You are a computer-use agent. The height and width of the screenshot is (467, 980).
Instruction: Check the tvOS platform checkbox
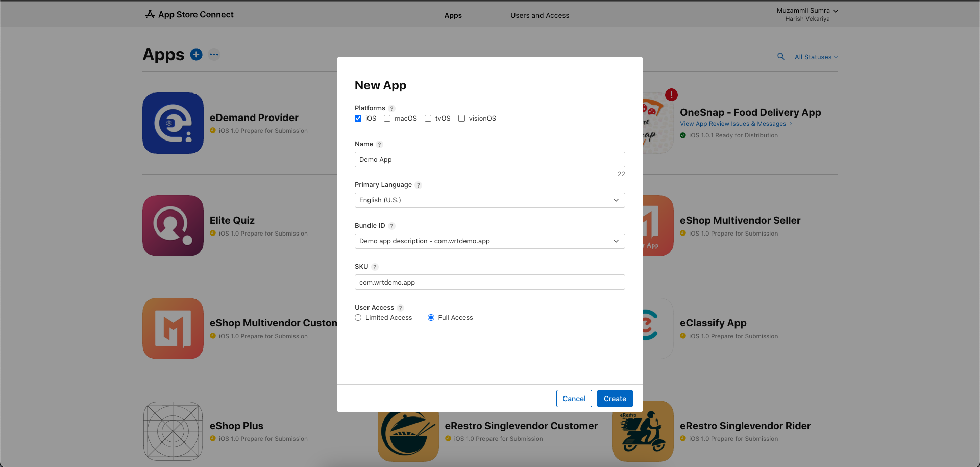428,119
